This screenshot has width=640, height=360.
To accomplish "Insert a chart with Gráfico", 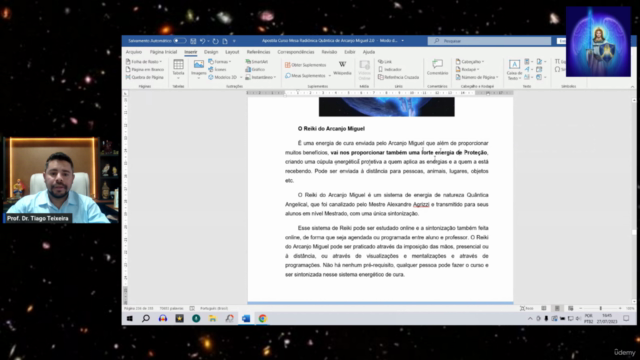I will pos(256,69).
